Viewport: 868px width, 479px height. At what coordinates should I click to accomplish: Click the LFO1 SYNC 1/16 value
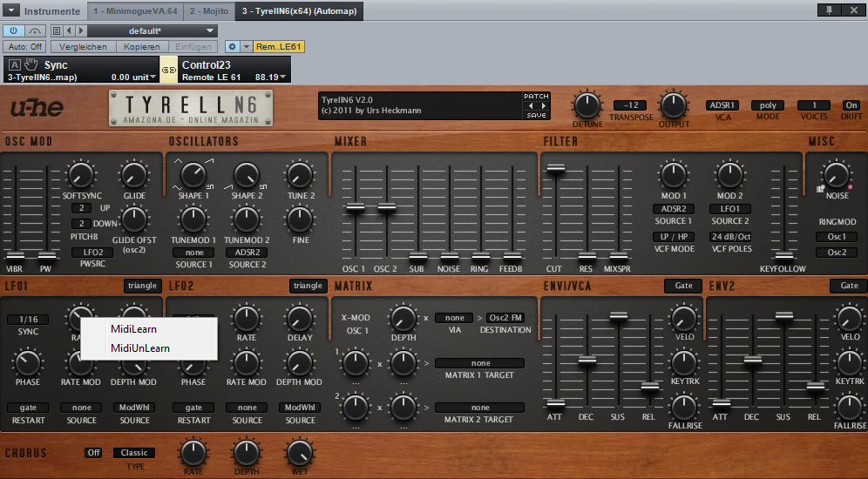tap(28, 319)
